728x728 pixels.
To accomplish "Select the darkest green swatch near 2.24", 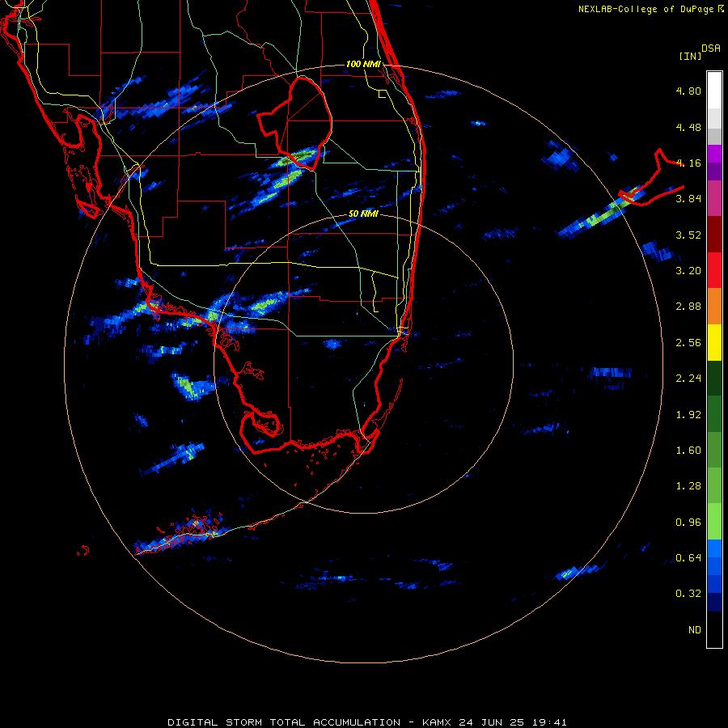I will pyautogui.click(x=714, y=379).
